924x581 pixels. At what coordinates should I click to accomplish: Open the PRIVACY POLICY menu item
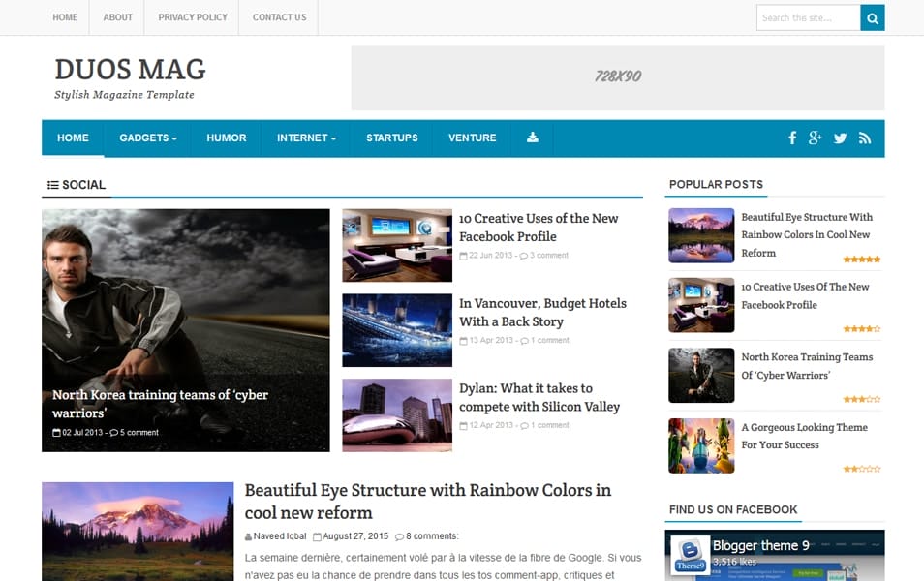pyautogui.click(x=194, y=16)
